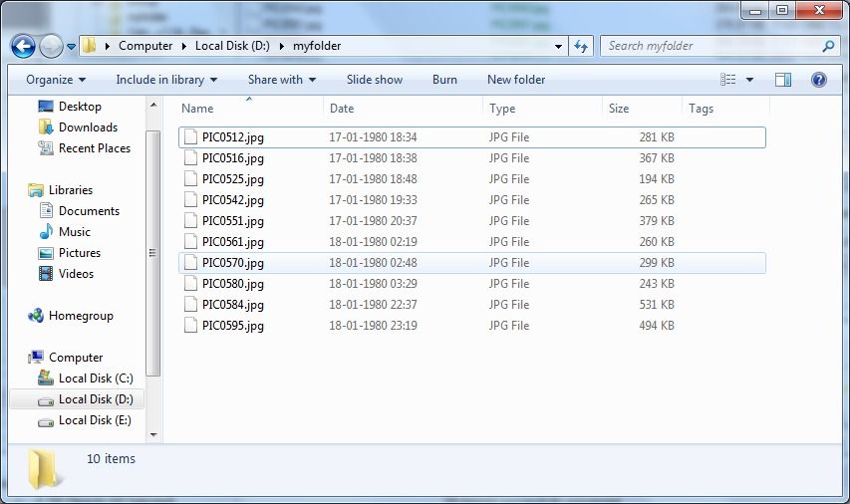Click the navigation pane scroll up arrow
The image size is (850, 504).
(x=153, y=105)
